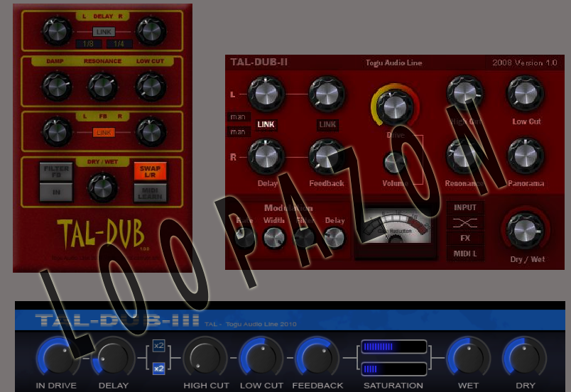The width and height of the screenshot is (571, 392).
Task: Click the 'Togu Audio Line' header text
Action: (x=393, y=62)
